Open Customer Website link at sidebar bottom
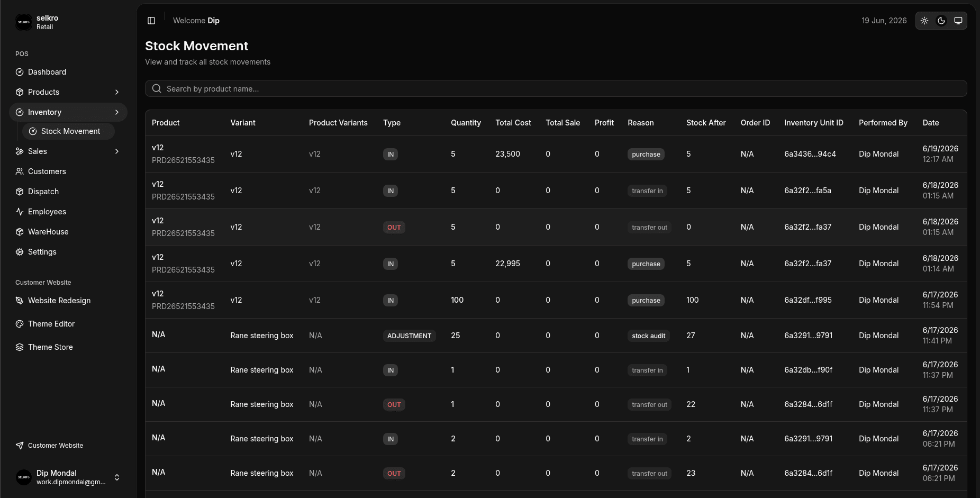The image size is (980, 498). [68, 446]
